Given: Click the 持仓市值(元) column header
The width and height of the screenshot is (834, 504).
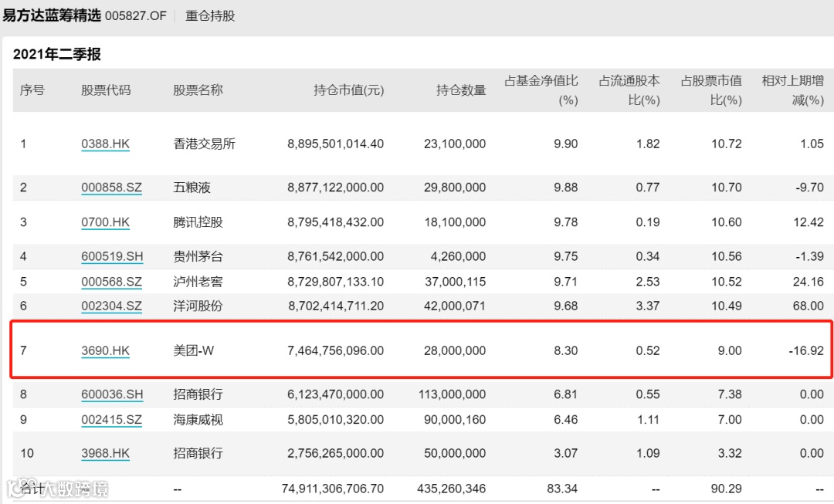Looking at the screenshot, I should coord(348,90).
